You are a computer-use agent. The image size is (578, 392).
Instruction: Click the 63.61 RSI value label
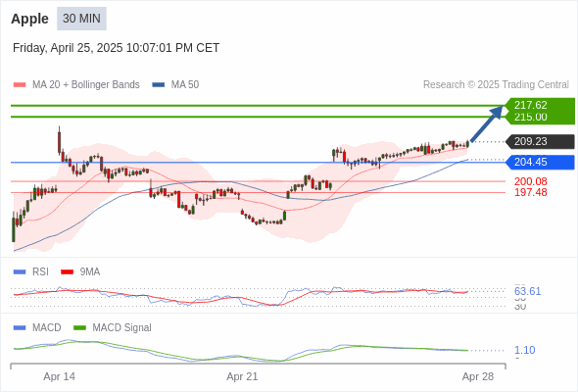point(527,291)
